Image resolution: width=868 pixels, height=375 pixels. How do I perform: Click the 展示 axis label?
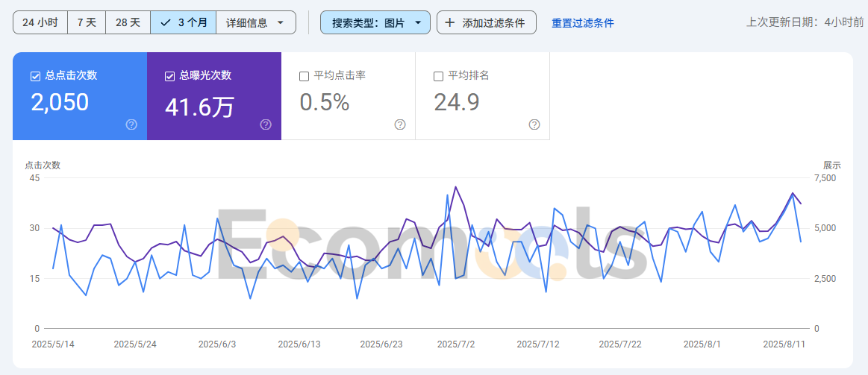[x=832, y=165]
